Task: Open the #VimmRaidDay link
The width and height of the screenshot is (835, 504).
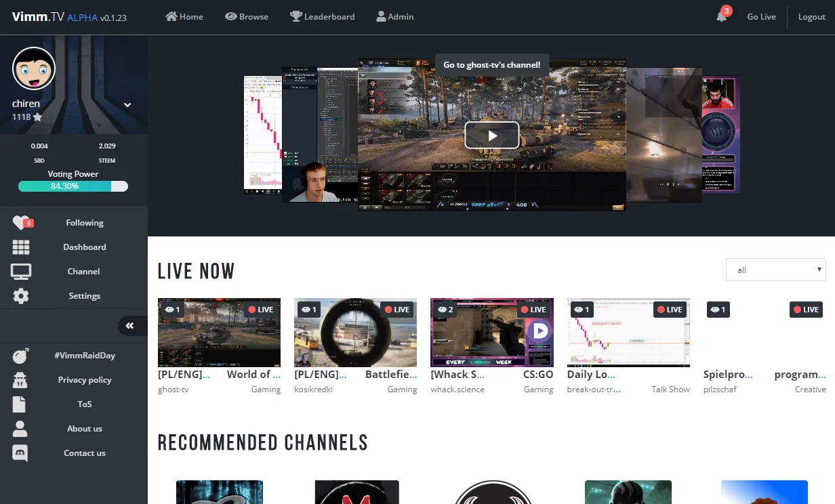Action: 85,356
